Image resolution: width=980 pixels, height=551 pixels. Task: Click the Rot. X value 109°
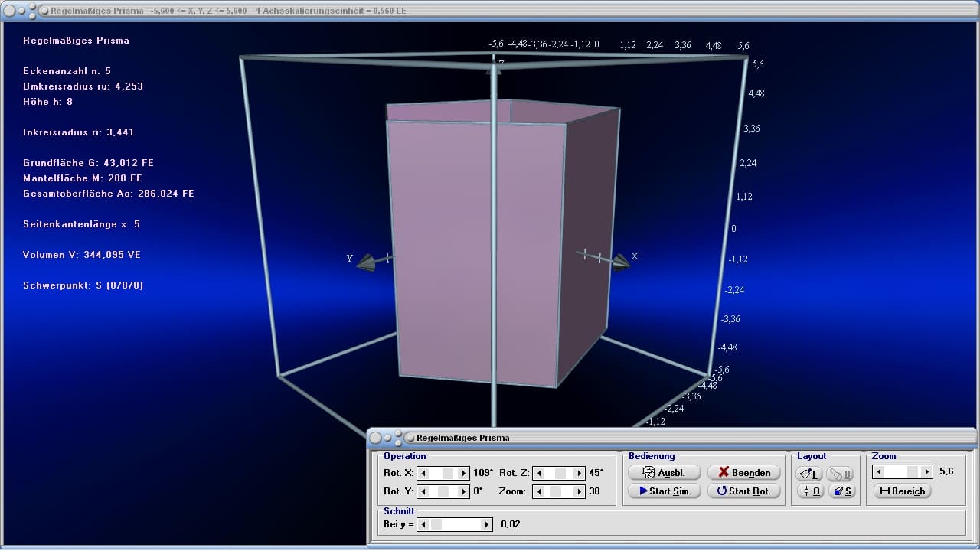482,472
